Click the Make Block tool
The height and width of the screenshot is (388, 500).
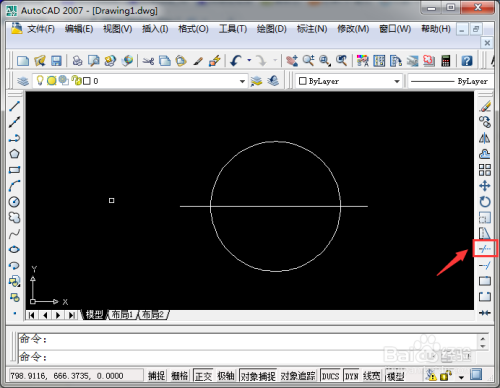pyautogui.click(x=14, y=297)
